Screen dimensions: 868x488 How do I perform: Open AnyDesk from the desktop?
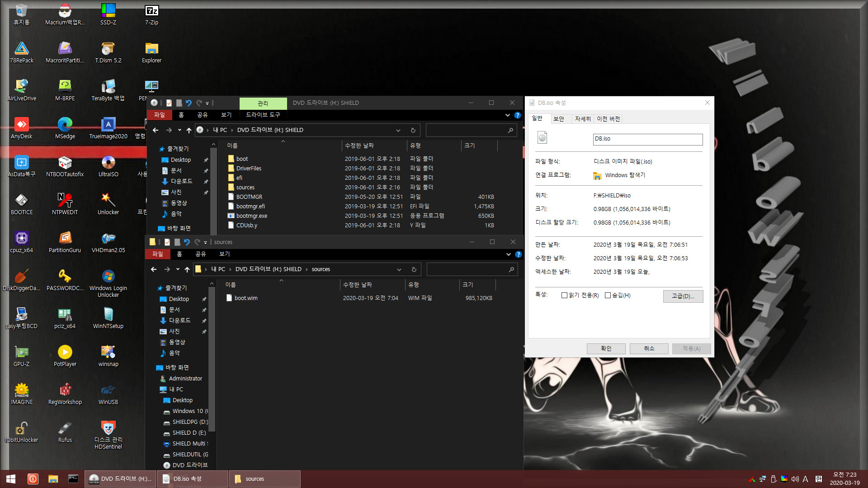point(22,128)
